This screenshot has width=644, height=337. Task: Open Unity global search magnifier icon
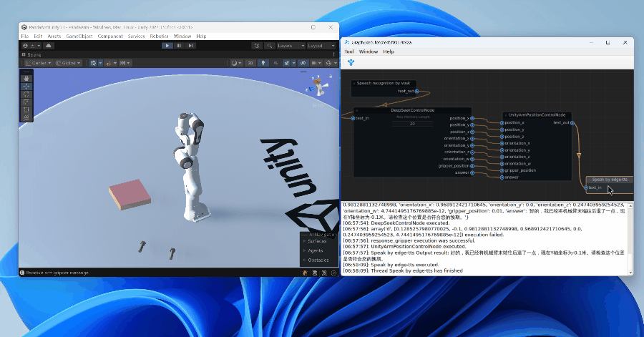tap(270, 46)
